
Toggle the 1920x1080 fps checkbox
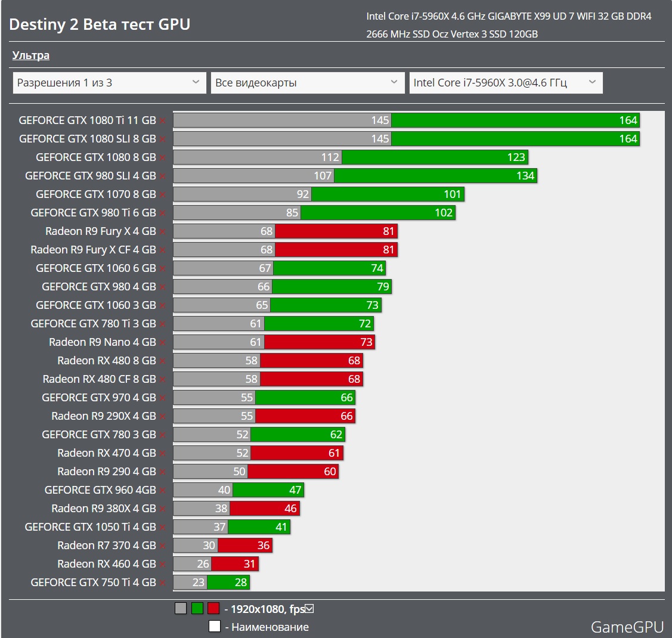coord(309,609)
